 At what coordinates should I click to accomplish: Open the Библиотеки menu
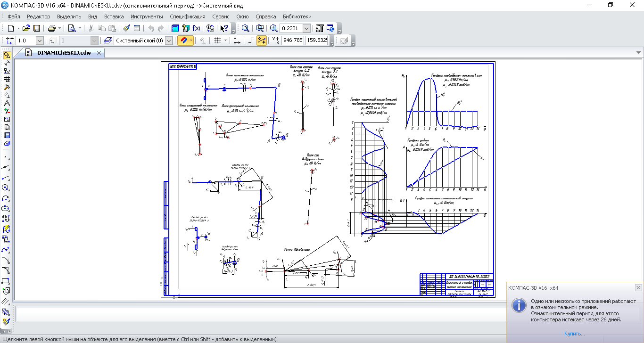coord(297,16)
